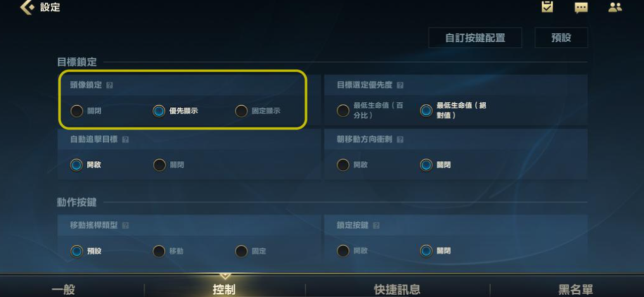Click help icon beside 朝移動方向衝刺
644x297 pixels.
pos(400,139)
